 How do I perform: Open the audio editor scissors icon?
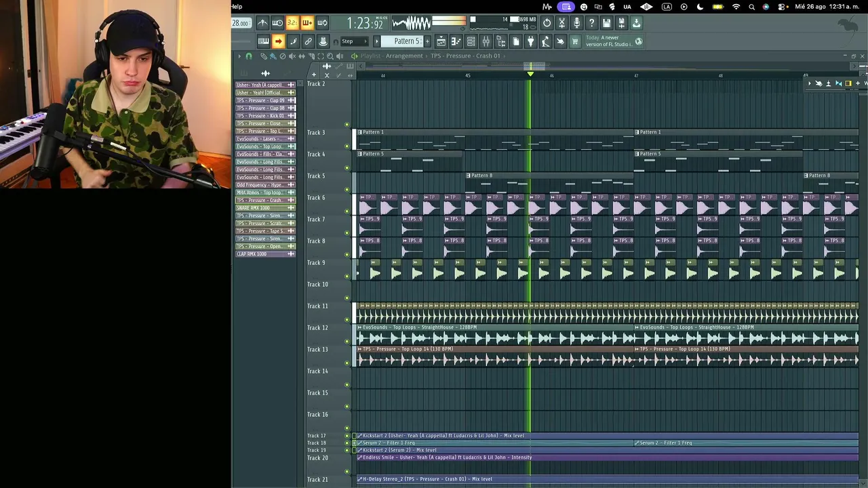561,23
